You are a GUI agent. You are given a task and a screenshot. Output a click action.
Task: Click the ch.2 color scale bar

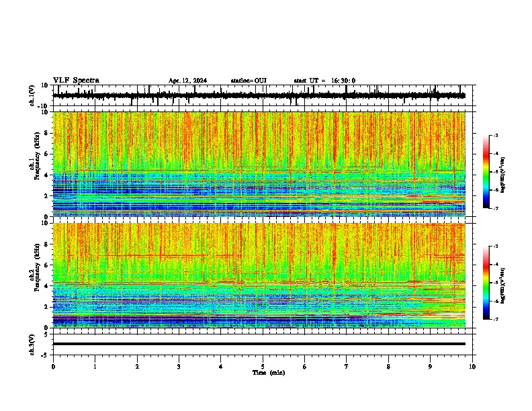(486, 283)
